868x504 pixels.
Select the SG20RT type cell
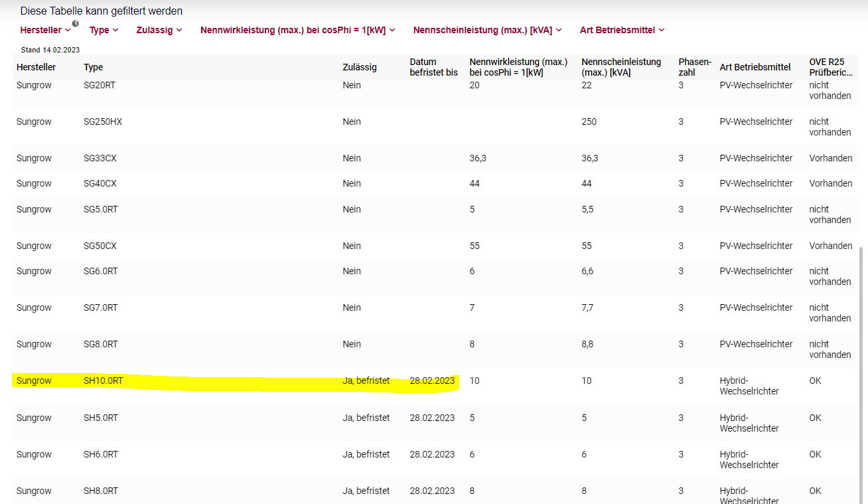[100, 85]
